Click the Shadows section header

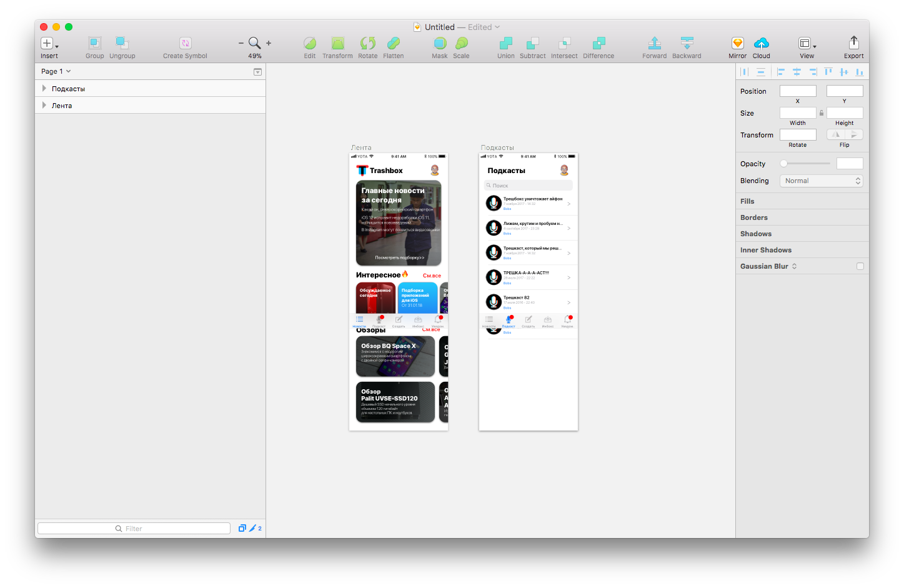756,234
